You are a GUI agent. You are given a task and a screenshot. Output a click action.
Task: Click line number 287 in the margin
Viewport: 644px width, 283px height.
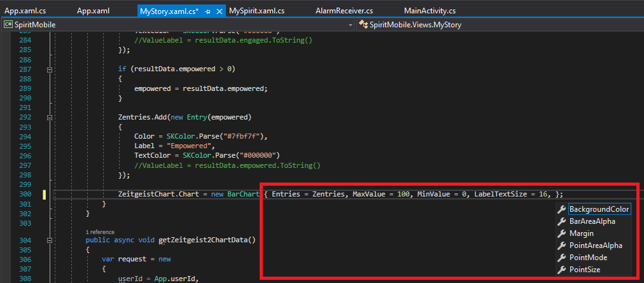pyautogui.click(x=25, y=69)
